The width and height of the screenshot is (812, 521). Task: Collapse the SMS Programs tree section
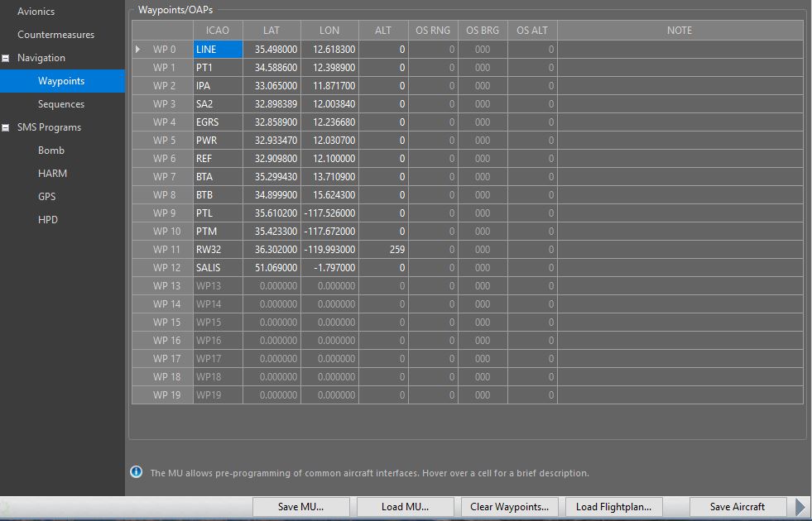pos(7,127)
